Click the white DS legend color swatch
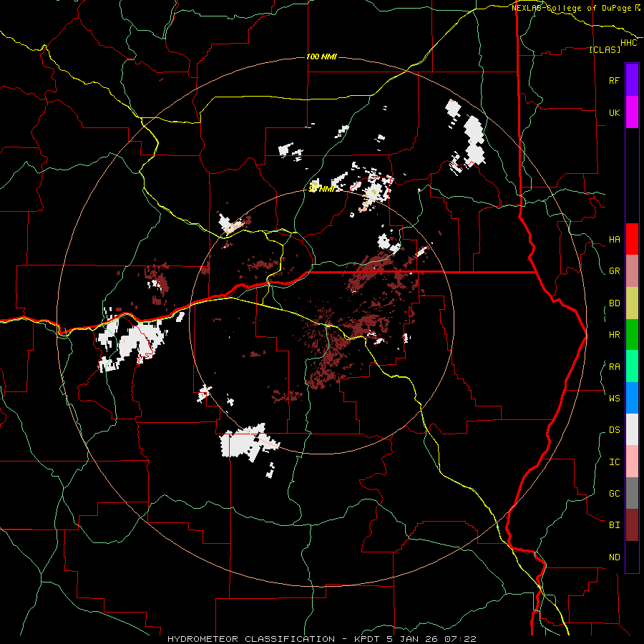Image resolution: width=644 pixels, height=644 pixels. [632, 429]
